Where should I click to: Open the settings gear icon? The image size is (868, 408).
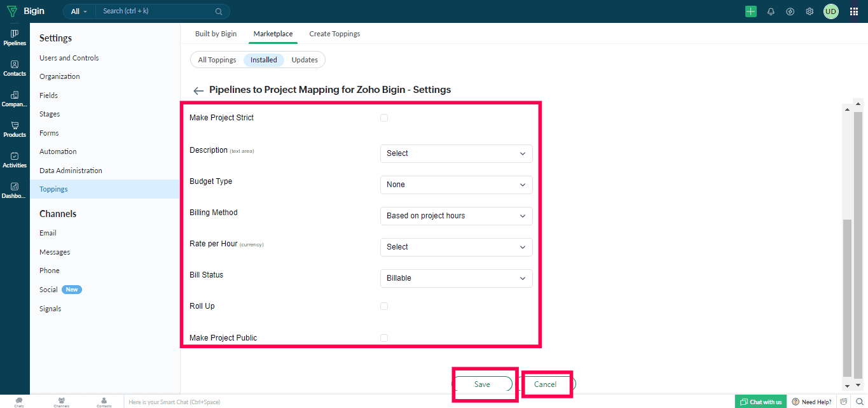[809, 11]
